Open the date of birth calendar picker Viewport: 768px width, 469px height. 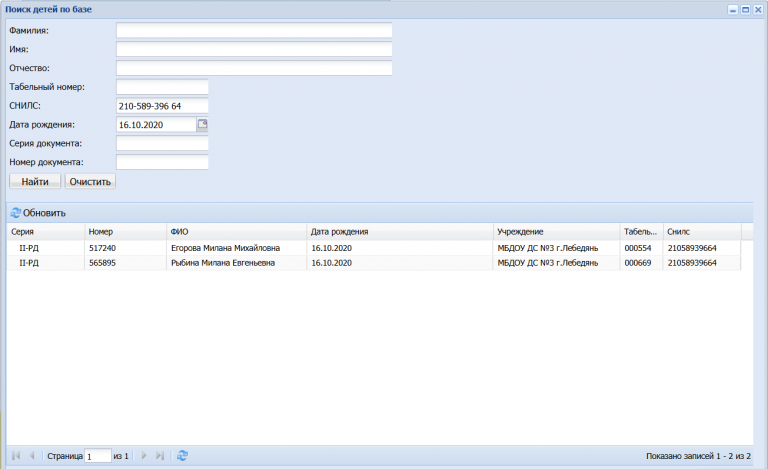[x=202, y=124]
